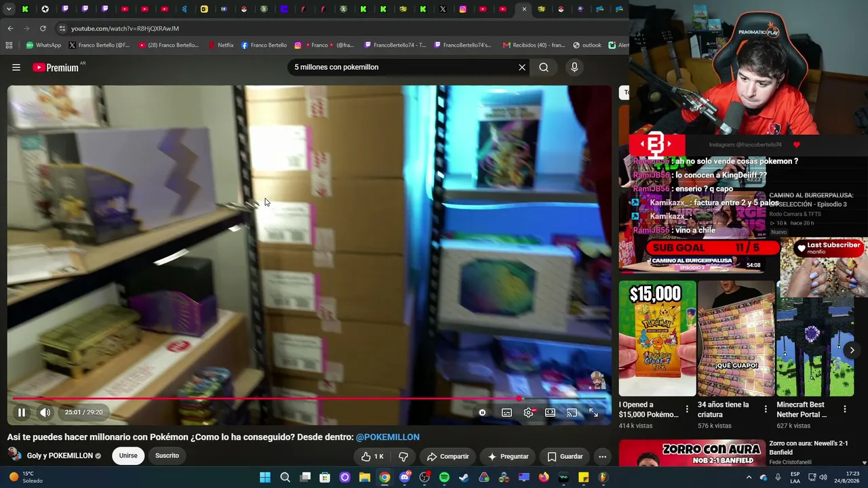View site information icon in address bar
The width and height of the screenshot is (868, 488).
62,28
